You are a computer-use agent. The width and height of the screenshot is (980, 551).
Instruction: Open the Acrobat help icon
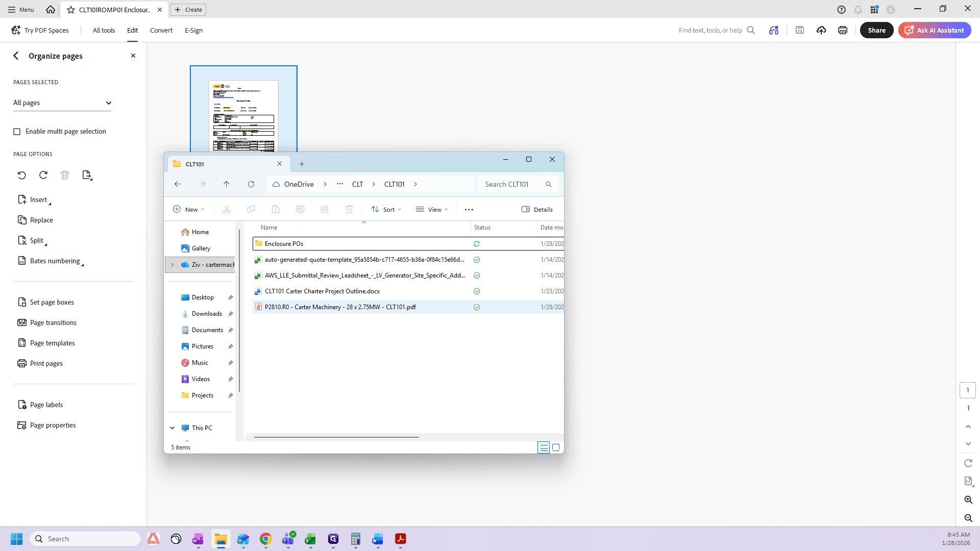coord(842,9)
